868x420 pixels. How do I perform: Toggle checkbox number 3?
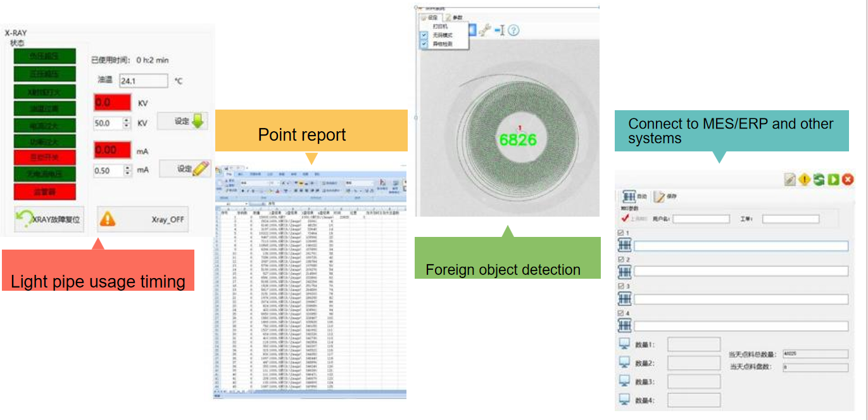620,286
